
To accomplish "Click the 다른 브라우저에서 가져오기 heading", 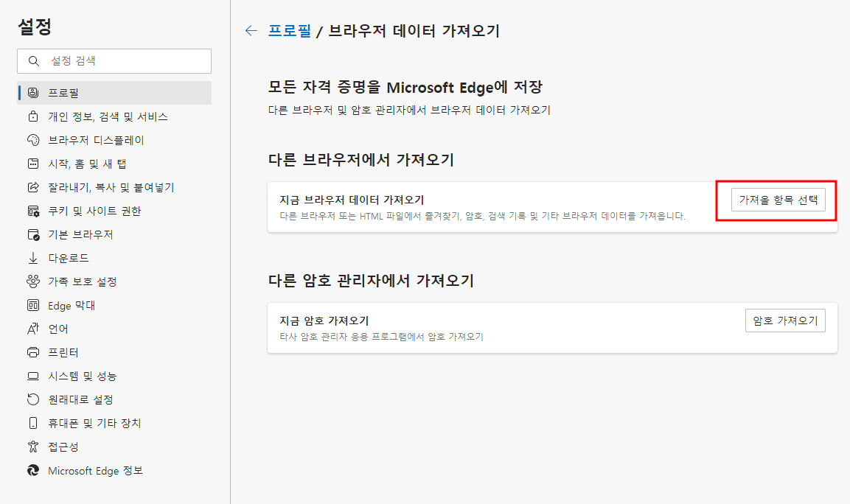I will 361,160.
